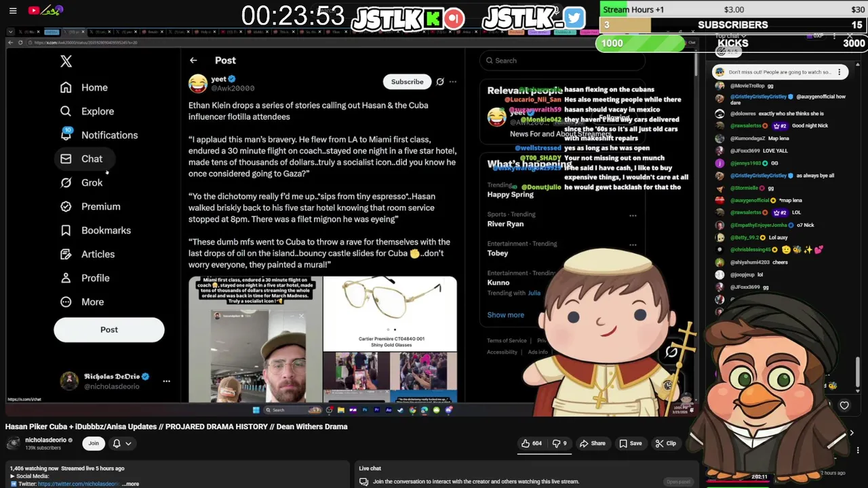
Task: Clip a segment of the stream
Action: (665, 443)
